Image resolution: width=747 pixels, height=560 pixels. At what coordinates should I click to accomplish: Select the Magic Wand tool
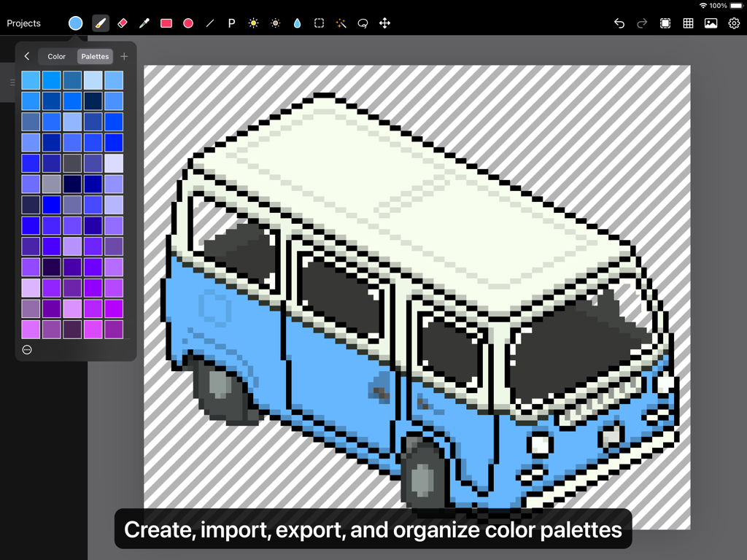point(341,23)
